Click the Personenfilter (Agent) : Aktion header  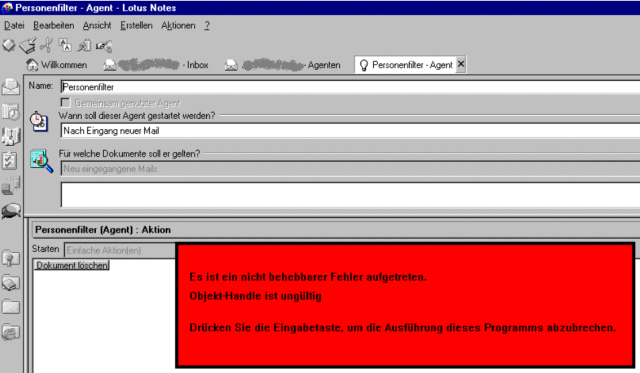tap(103, 230)
